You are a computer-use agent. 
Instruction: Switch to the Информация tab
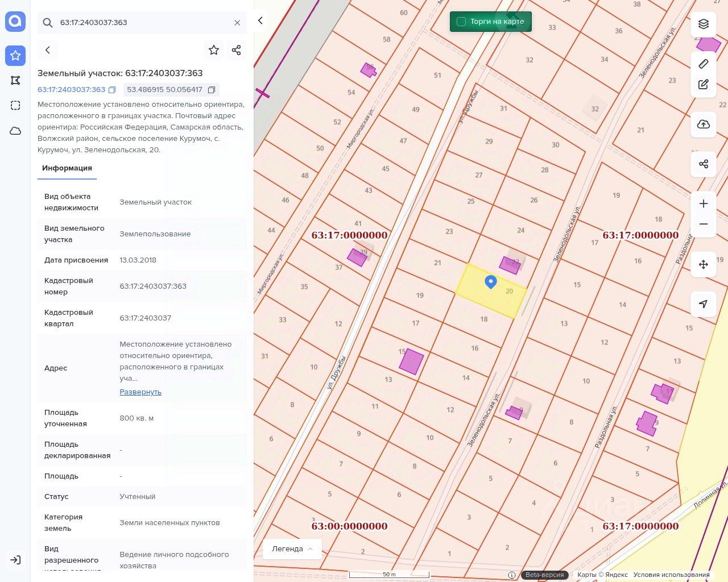67,168
